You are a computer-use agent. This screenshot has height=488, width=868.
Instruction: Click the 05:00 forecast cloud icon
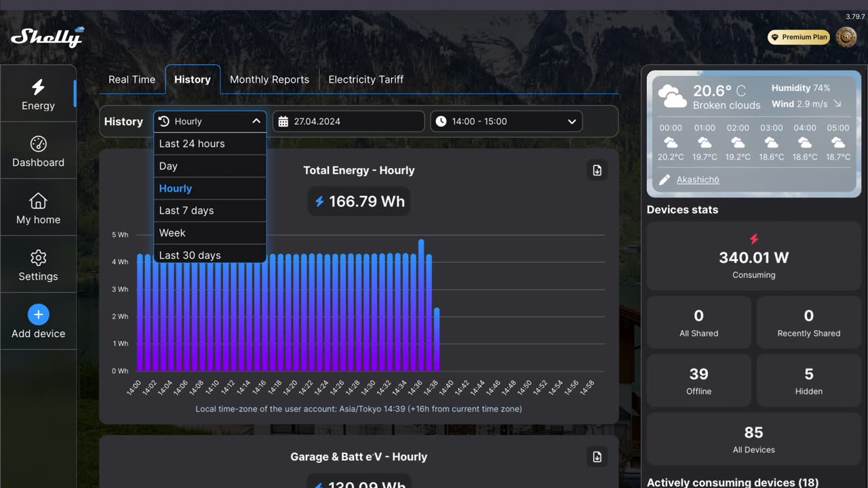(x=838, y=142)
